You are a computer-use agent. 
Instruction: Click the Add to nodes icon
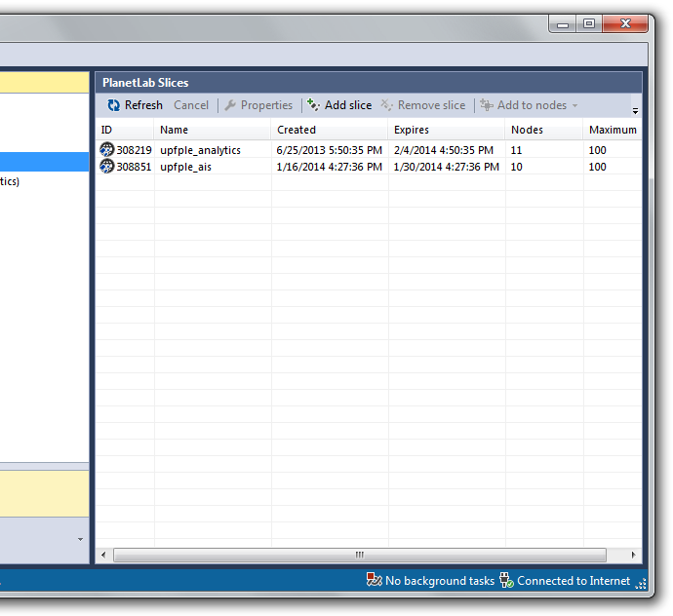coord(487,105)
